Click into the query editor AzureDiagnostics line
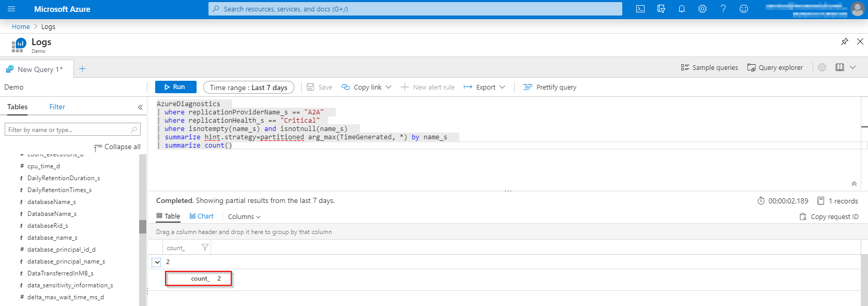868x306 pixels. (x=188, y=104)
